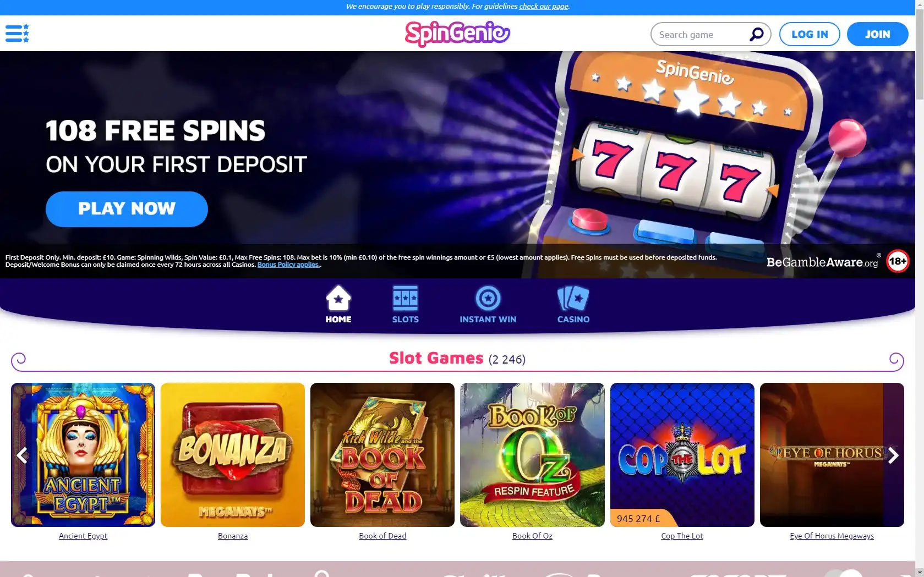Click the JOIN button
The height and width of the screenshot is (577, 924).
pos(877,34)
